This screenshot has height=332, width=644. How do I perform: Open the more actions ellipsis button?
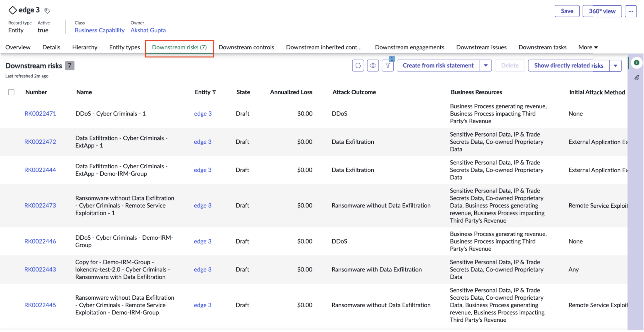(631, 11)
